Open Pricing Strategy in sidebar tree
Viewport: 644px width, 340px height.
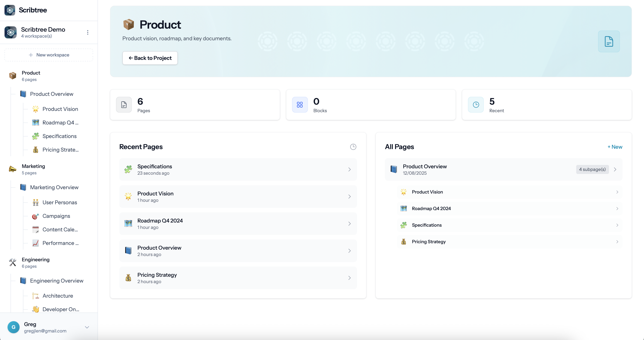(60, 150)
